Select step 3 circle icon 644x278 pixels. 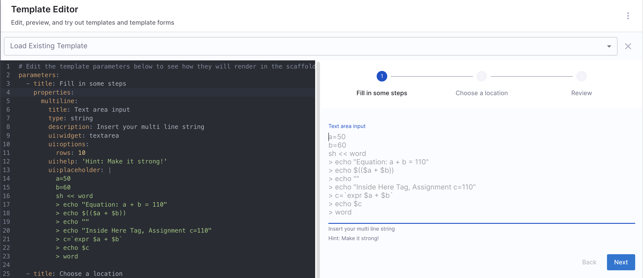581,76
